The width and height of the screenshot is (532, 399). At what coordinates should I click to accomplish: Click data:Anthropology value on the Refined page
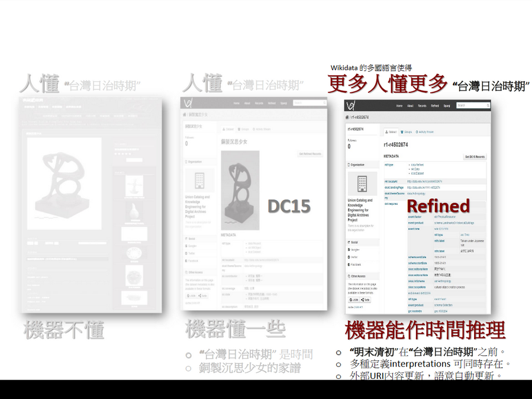tap(416, 194)
